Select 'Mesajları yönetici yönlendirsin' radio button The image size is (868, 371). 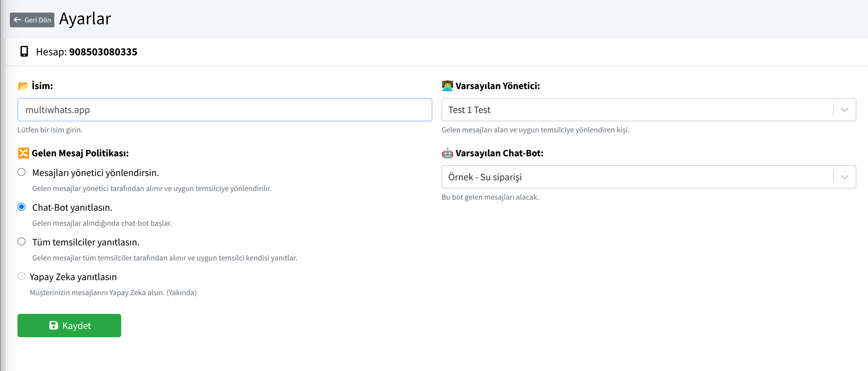click(x=21, y=172)
